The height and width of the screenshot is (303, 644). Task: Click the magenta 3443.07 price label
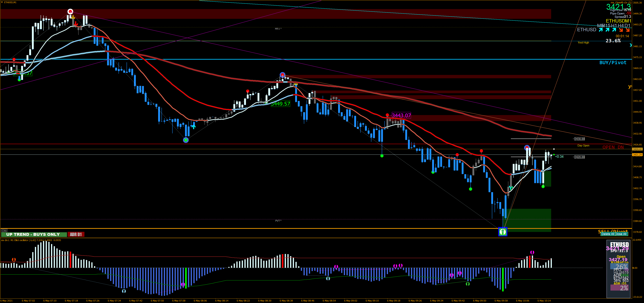401,115
